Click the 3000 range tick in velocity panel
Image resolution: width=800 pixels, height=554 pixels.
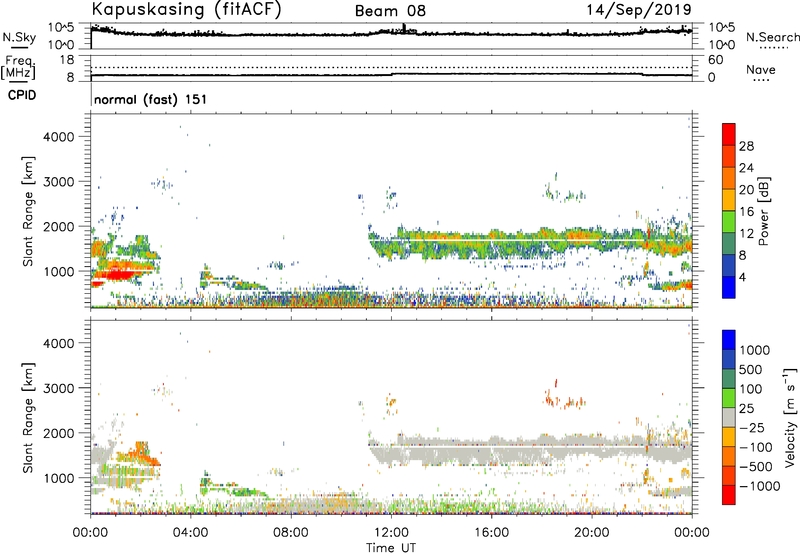(58, 388)
